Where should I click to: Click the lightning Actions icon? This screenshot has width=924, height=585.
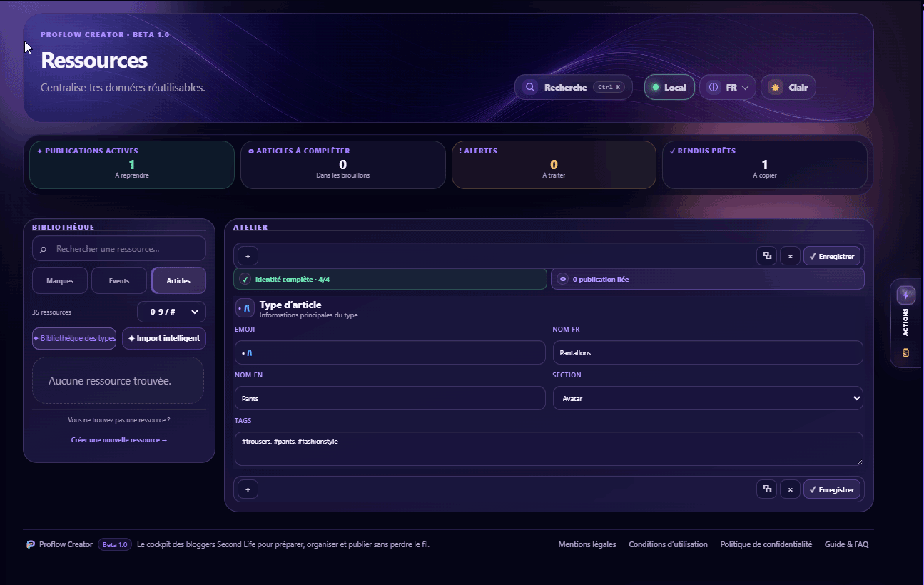pyautogui.click(x=905, y=295)
